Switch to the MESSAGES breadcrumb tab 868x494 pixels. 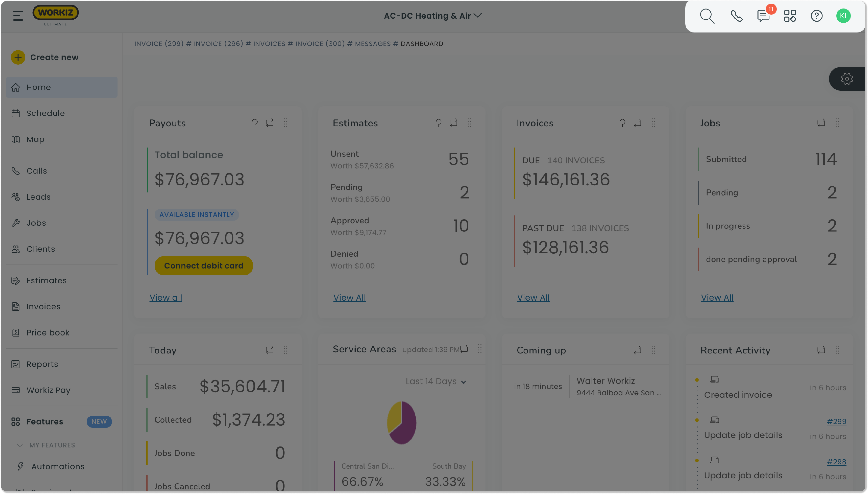pyautogui.click(x=373, y=44)
